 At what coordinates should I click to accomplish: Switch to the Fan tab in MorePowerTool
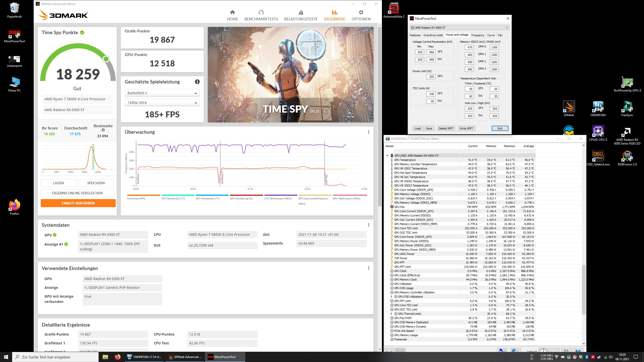(500, 35)
